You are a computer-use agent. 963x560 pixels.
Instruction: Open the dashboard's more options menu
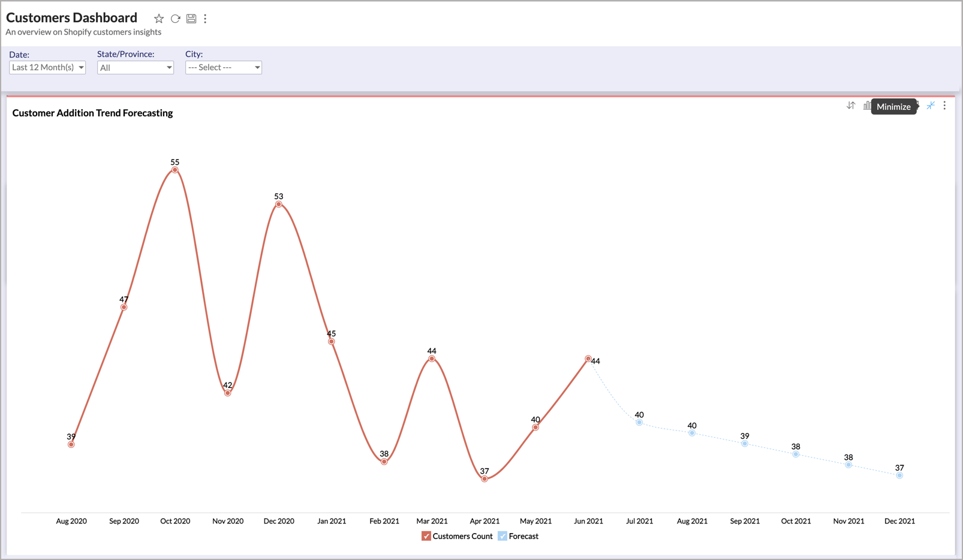coord(205,19)
